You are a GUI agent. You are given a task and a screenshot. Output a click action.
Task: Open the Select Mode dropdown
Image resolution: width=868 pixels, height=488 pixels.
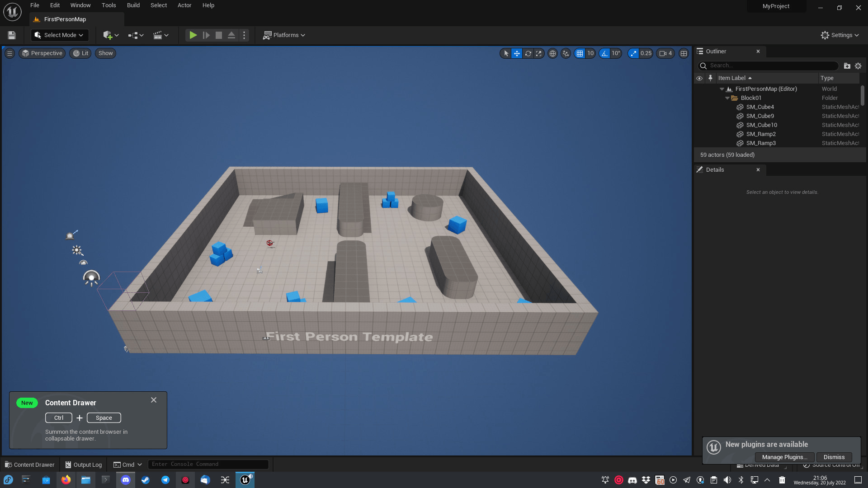(60, 35)
